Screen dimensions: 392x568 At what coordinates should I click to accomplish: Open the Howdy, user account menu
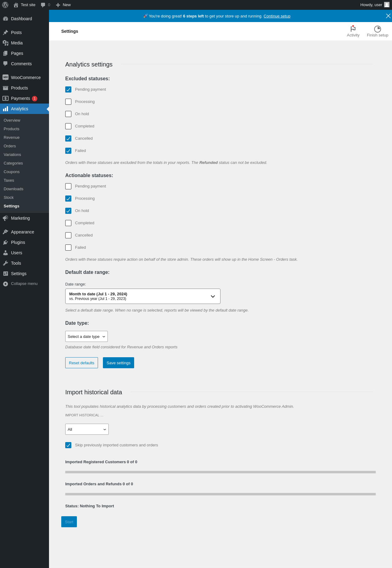pos(375,5)
